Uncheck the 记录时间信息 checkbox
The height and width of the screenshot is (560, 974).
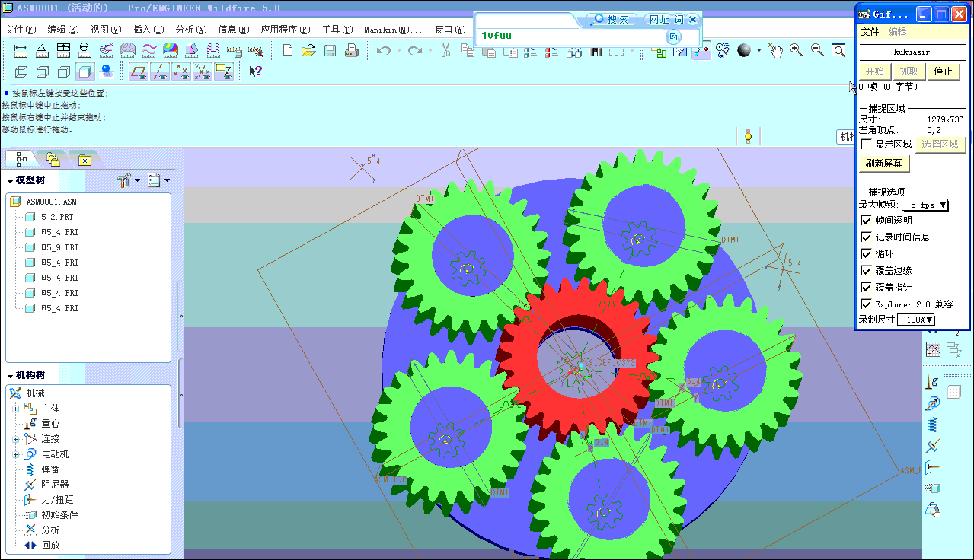tap(866, 237)
